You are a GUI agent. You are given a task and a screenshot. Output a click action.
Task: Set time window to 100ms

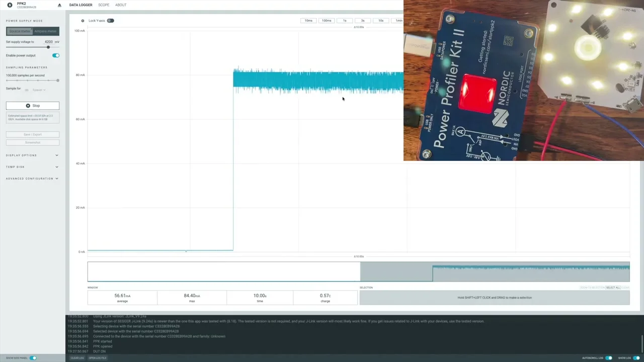pyautogui.click(x=327, y=21)
